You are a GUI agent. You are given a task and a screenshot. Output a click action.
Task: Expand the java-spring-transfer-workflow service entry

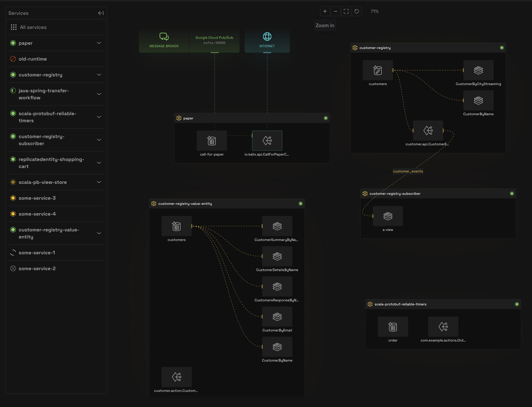[x=99, y=94]
